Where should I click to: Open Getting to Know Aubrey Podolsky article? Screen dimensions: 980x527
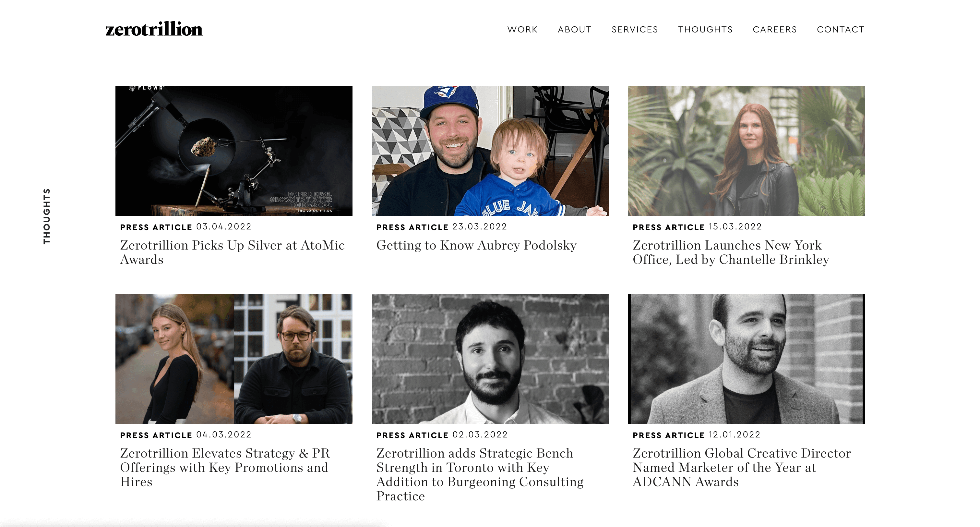[476, 245]
